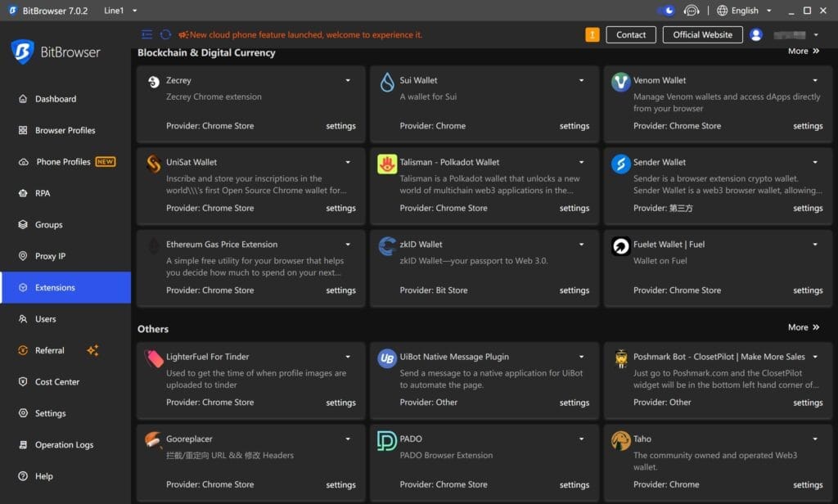Click the Fuelet Wallet icon
838x504 pixels.
point(620,246)
